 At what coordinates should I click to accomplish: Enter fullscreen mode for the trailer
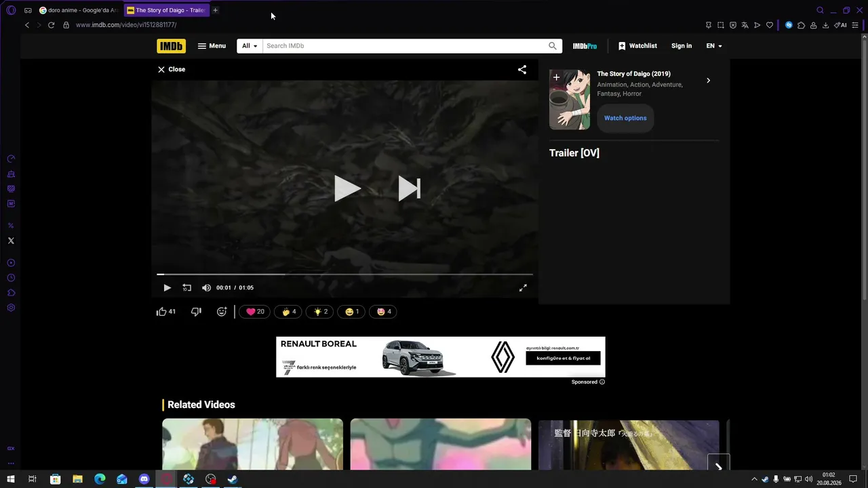click(x=523, y=288)
